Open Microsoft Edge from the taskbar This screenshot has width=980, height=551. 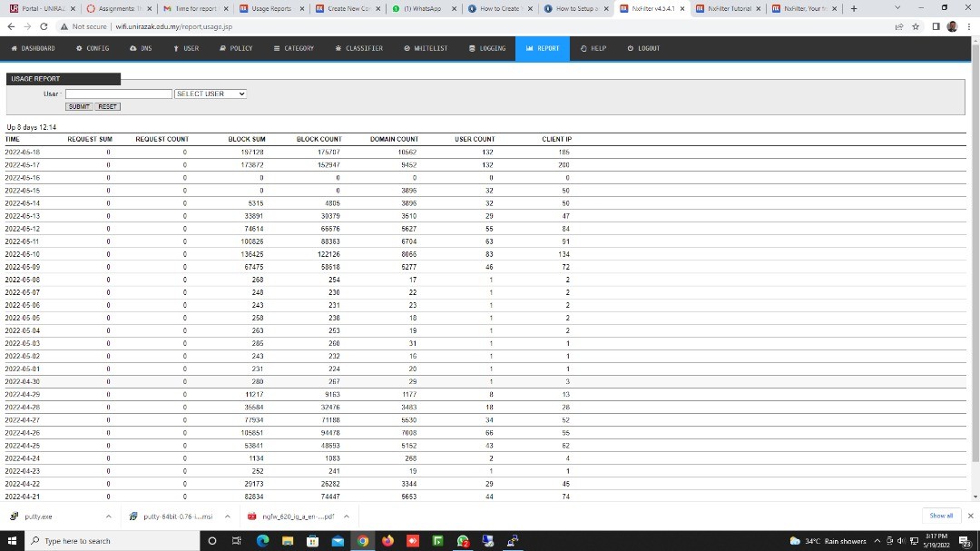tap(263, 541)
